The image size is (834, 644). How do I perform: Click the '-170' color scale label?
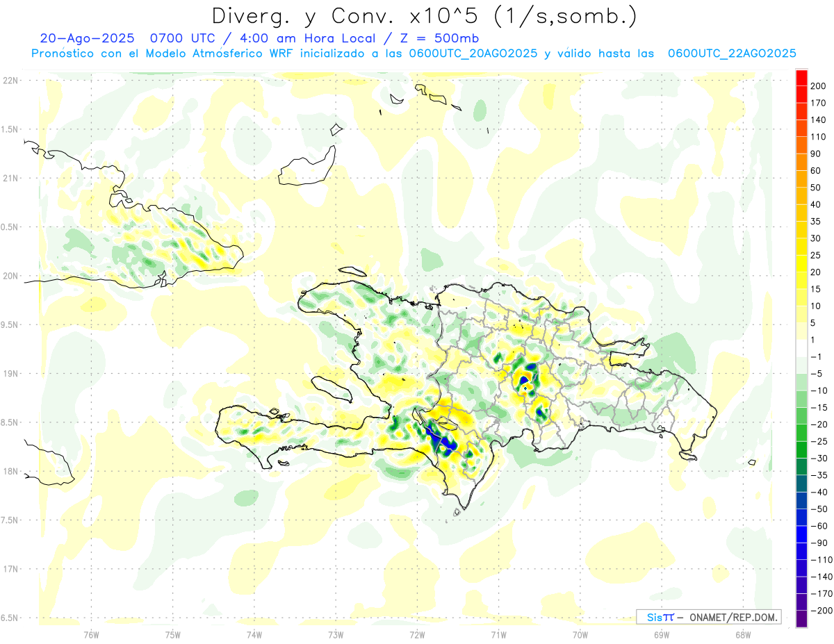823,593
